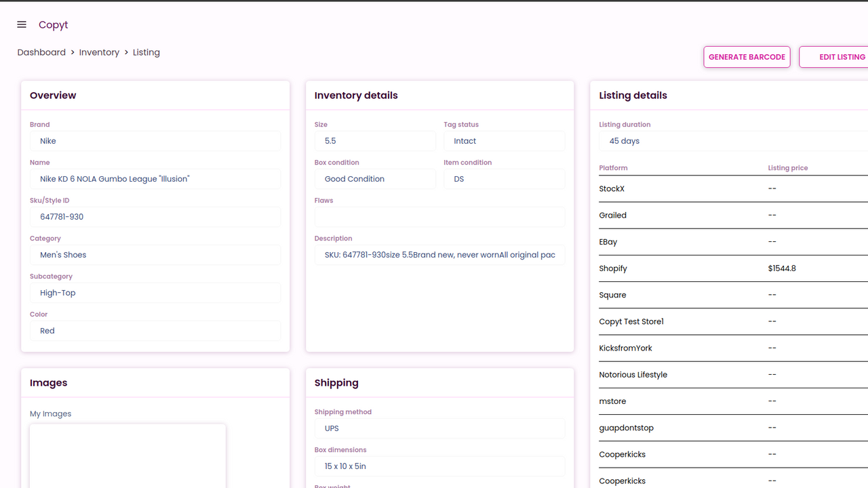Click the Inventory details heading
The width and height of the screenshot is (868, 488).
pos(356,96)
